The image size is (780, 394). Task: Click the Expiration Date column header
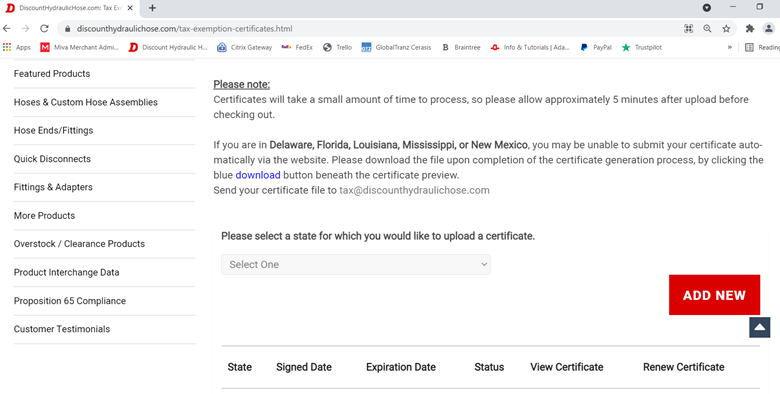point(401,367)
